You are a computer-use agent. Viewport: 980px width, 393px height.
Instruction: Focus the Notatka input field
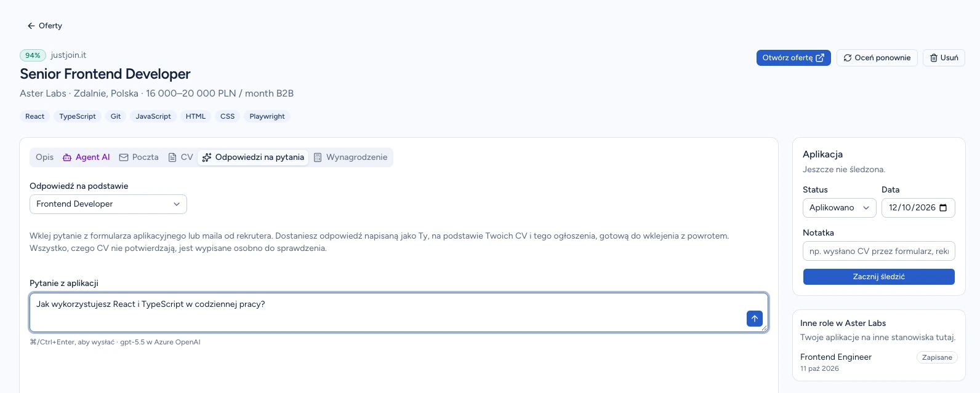click(x=879, y=251)
